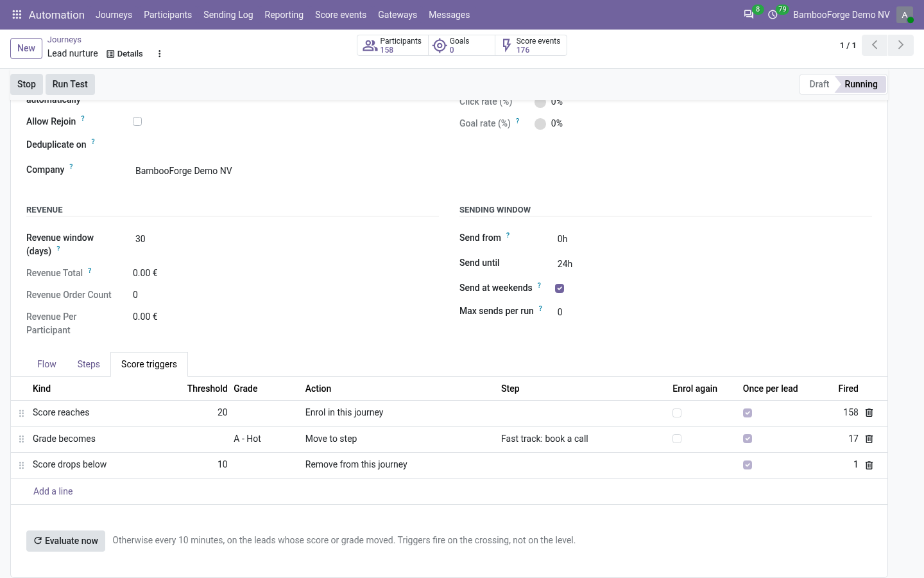
Task: Open Step cell Fast track: book a call
Action: 583,439
